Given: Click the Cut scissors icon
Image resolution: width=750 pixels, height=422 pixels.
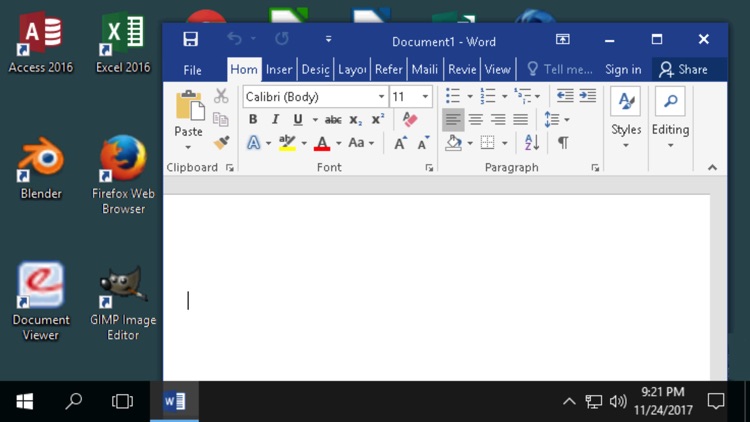Looking at the screenshot, I should 221,96.
